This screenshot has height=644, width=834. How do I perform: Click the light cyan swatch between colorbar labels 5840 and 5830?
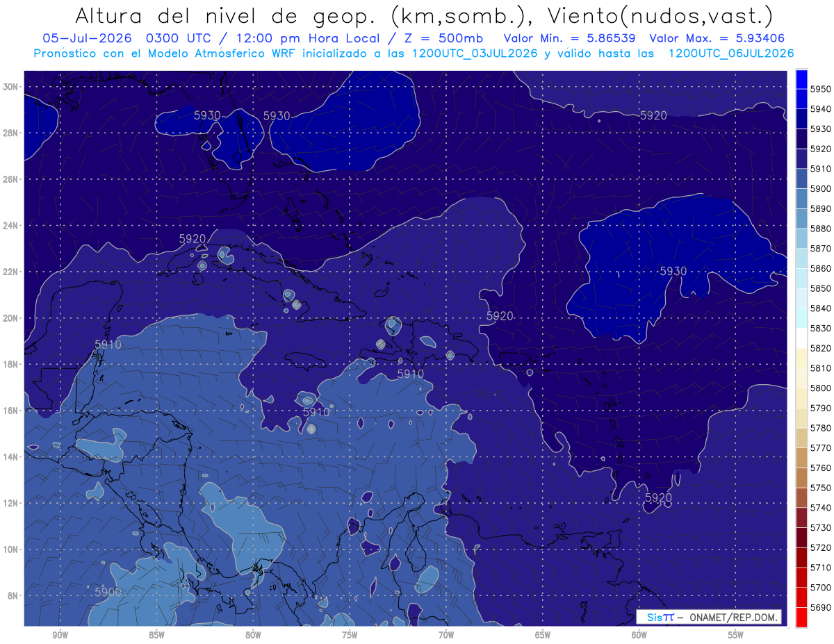[801, 318]
